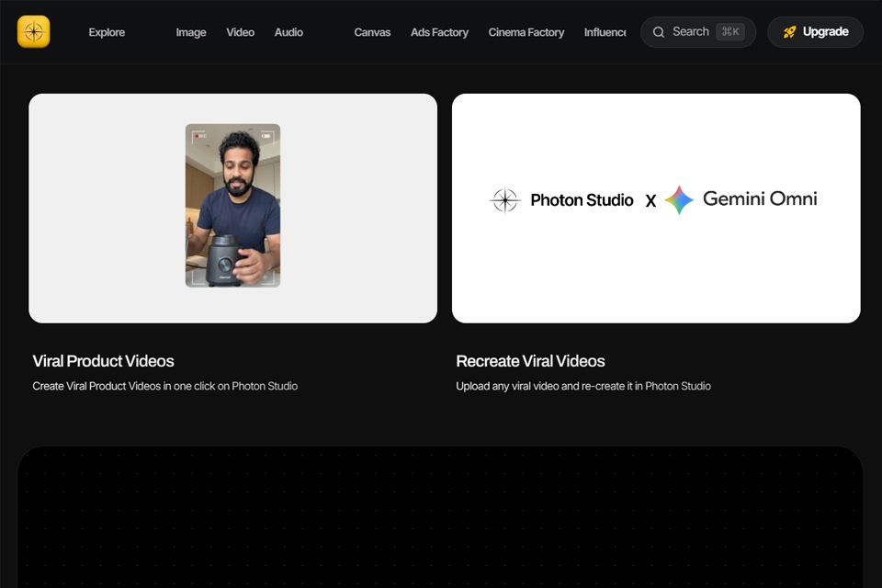
Task: Click the Upgrade button
Action: pos(815,32)
